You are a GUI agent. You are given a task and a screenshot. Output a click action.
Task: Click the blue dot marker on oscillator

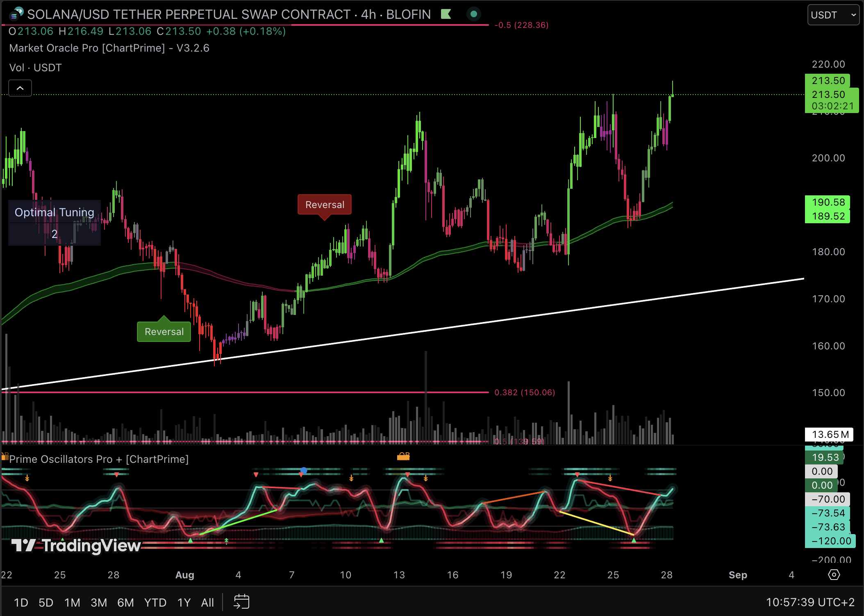click(x=304, y=470)
